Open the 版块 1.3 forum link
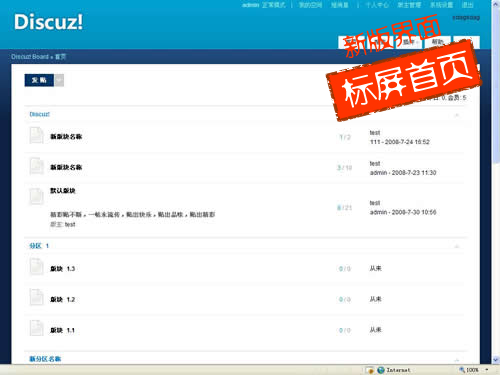Image resolution: width=500 pixels, height=375 pixels. [62, 269]
